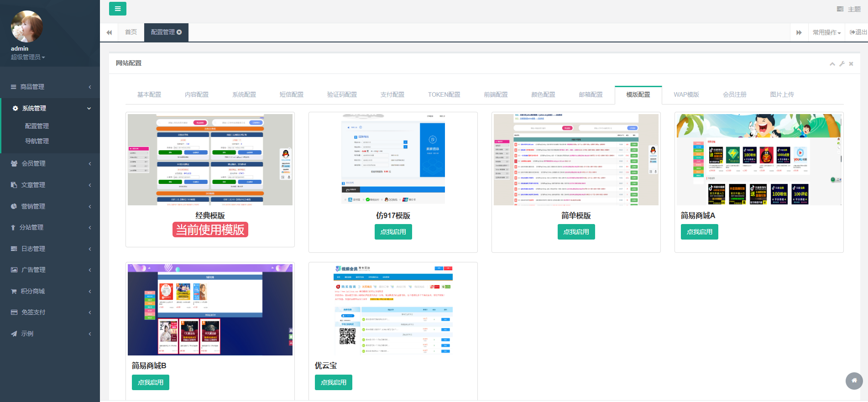Click the 优云宝 template preview thumbnail
This screenshot has width=868, height=402.
393,310
